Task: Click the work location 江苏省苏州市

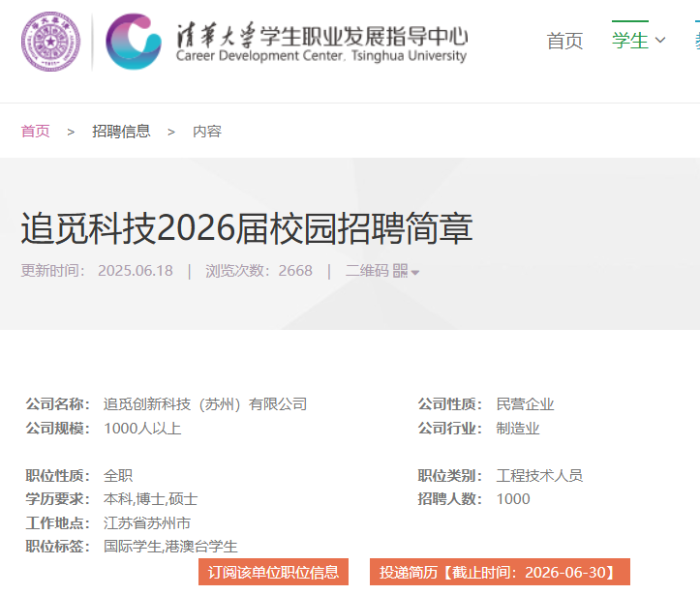Action: pyautogui.click(x=147, y=523)
